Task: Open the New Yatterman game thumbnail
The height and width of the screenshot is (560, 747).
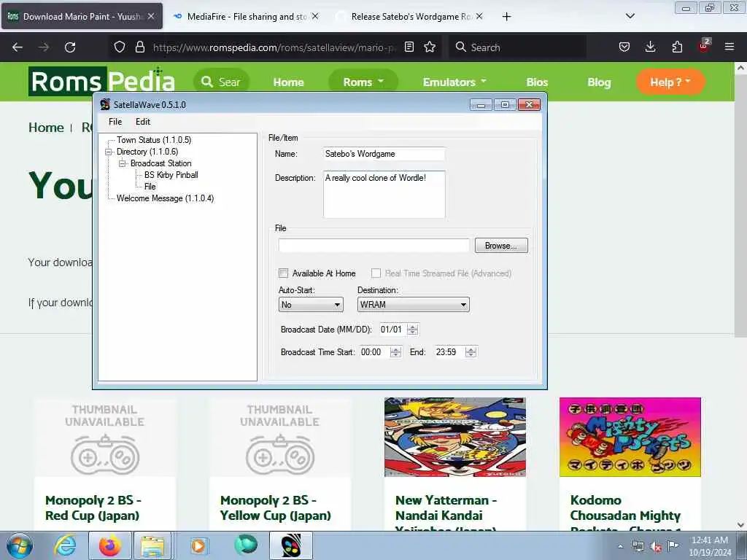Action: pyautogui.click(x=455, y=437)
